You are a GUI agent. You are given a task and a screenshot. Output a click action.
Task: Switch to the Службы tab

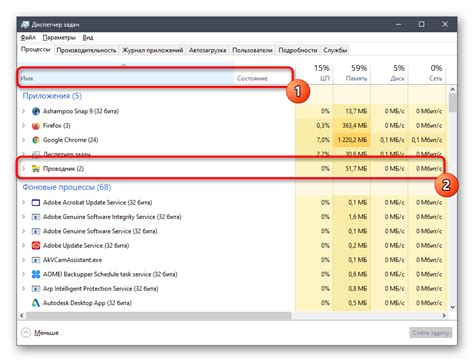click(335, 50)
